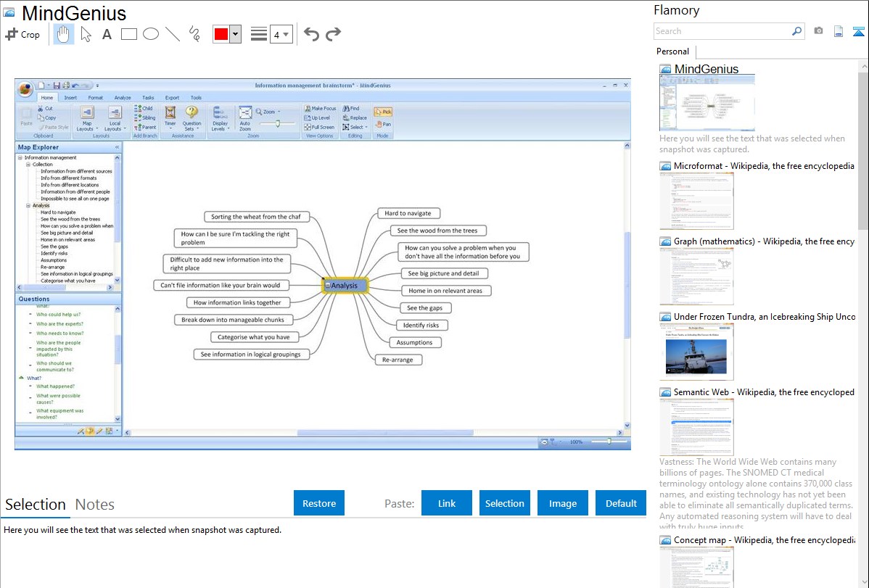
Task: Open the Graph (mathematics) Wikipedia thumbnail
Action: (x=696, y=274)
